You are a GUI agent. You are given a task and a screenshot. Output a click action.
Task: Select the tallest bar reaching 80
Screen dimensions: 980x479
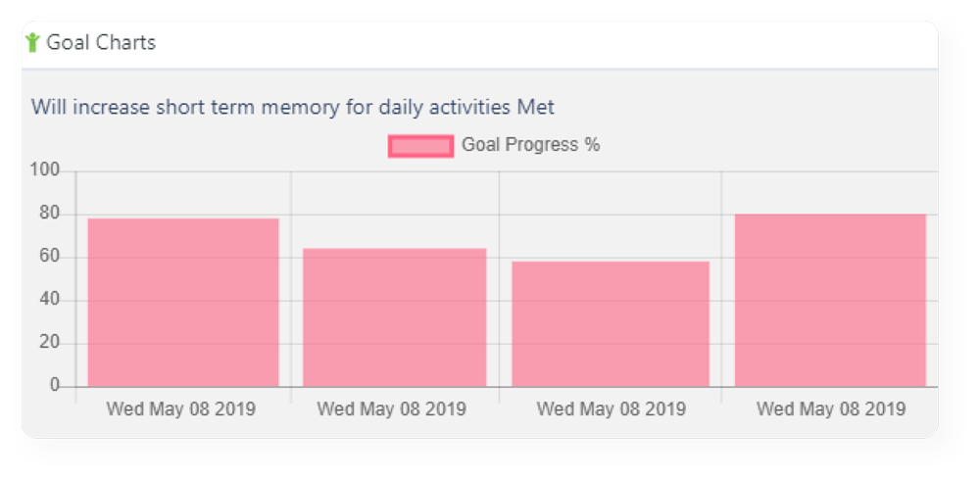pos(830,301)
